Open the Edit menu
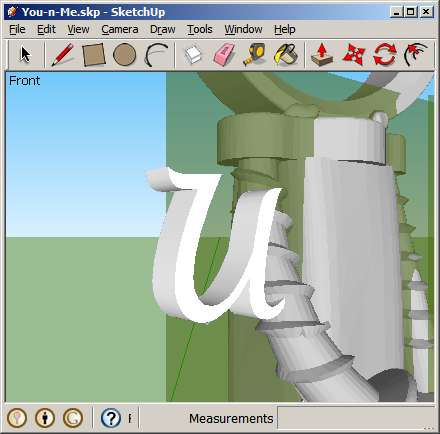The image size is (440, 434). coord(46,29)
